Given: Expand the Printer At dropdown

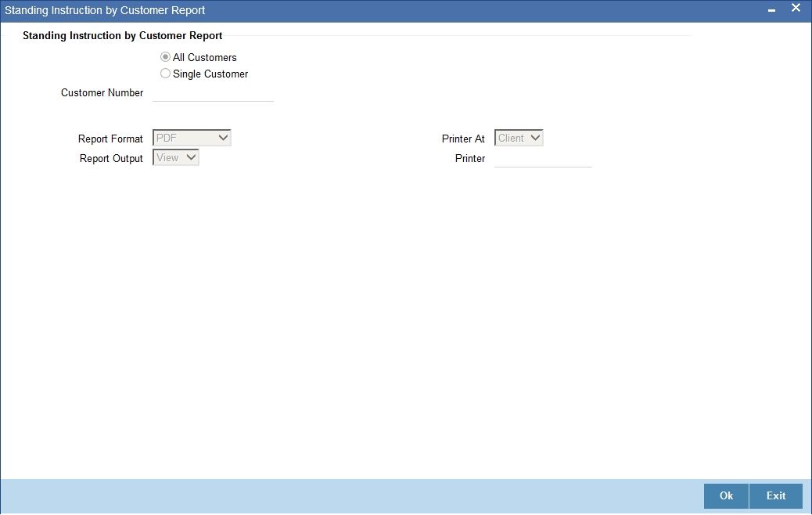Looking at the screenshot, I should coord(519,139).
